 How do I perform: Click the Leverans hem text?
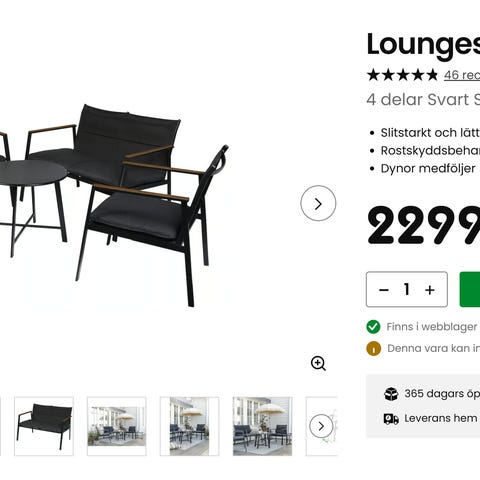[440, 418]
